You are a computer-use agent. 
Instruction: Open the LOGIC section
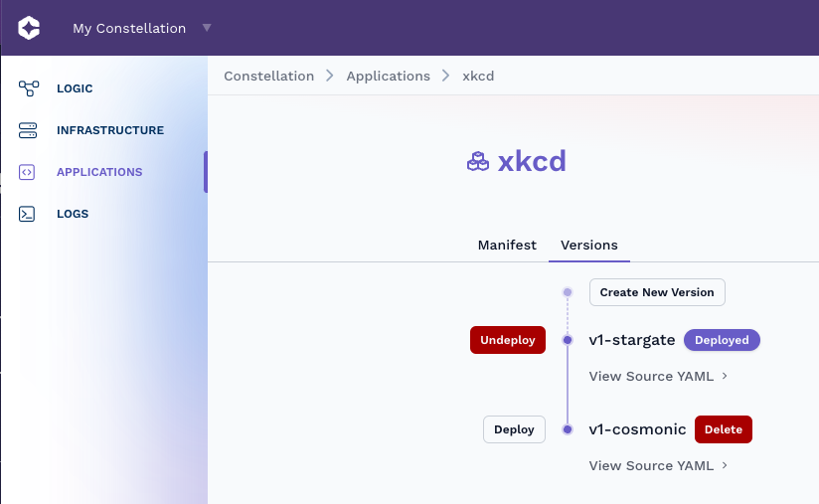(75, 88)
